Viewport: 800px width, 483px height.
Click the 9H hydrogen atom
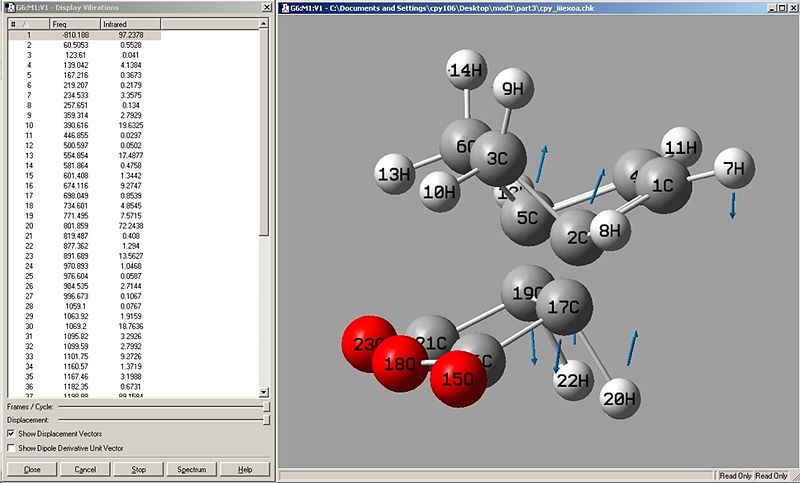click(513, 89)
